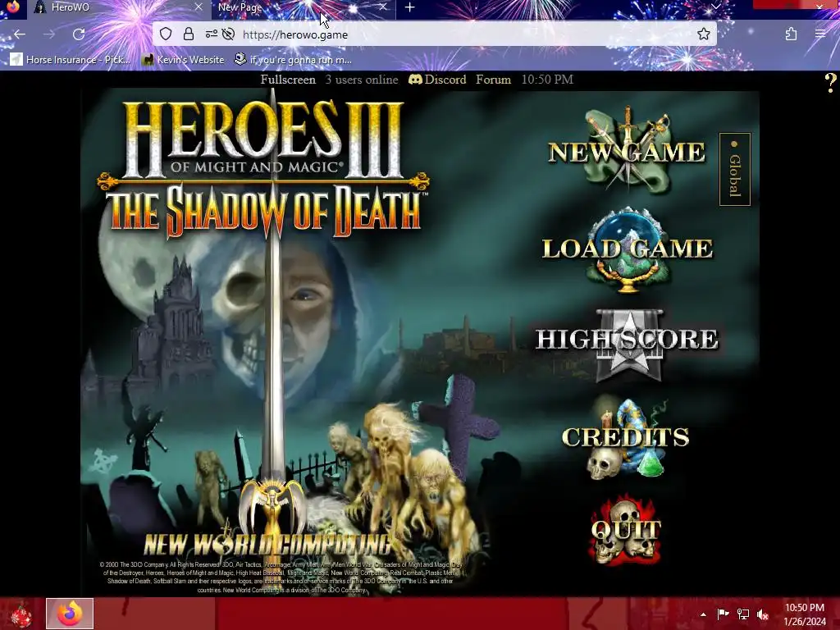840x630 pixels.
Task: Start a New Game from the main menu
Action: [626, 151]
